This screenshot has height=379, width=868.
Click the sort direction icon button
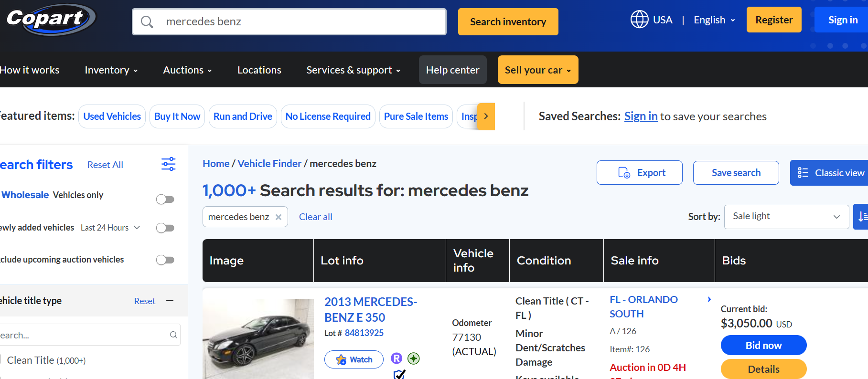[861, 217]
